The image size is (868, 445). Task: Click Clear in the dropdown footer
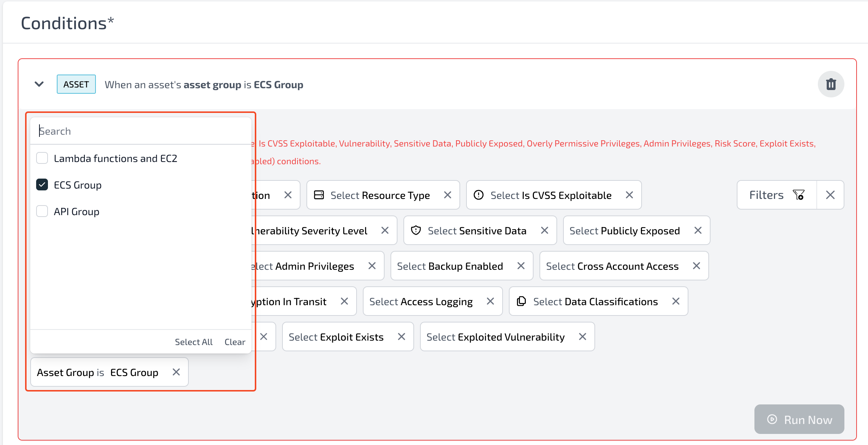click(x=235, y=342)
